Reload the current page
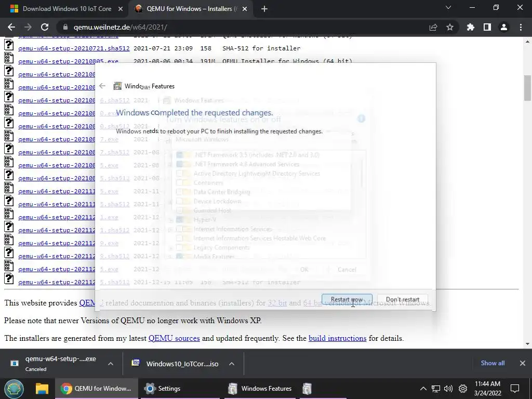532x399 pixels. (x=45, y=27)
